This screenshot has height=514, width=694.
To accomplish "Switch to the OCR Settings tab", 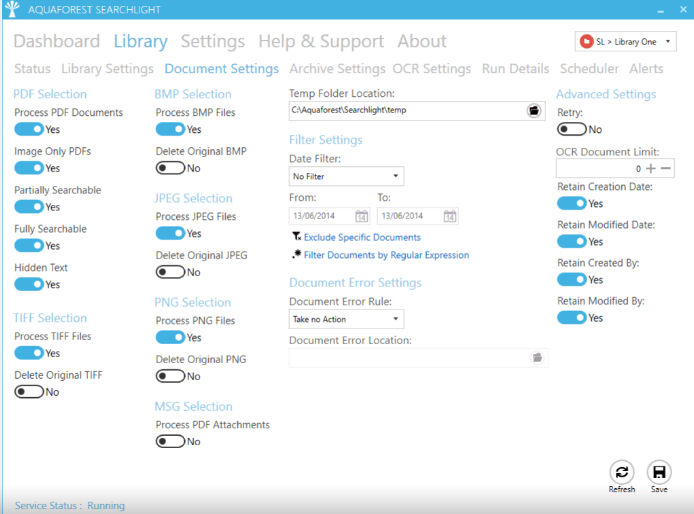I will click(x=432, y=69).
